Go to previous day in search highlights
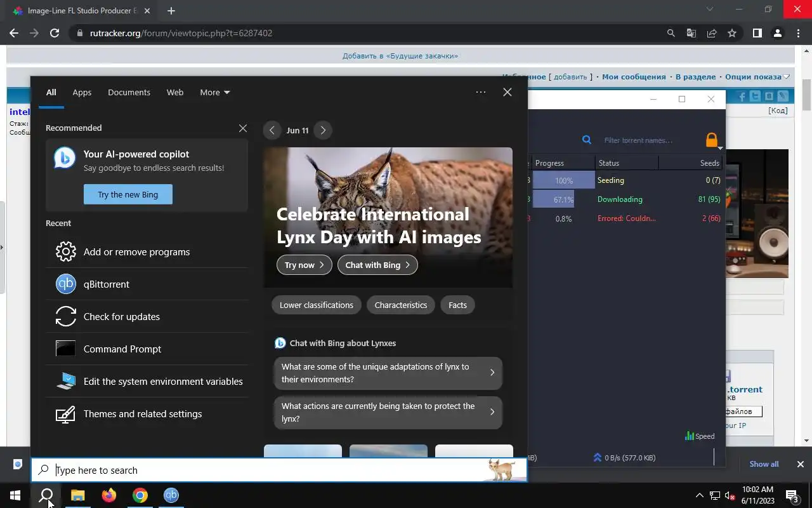 [272, 130]
